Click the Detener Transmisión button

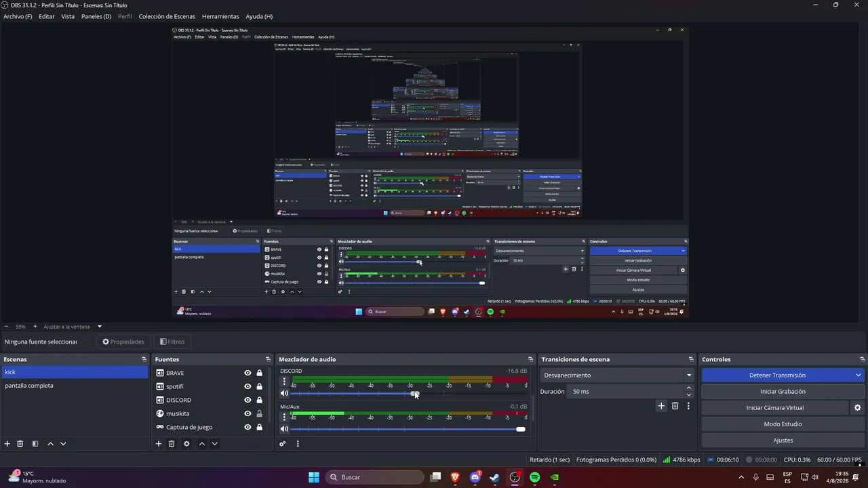coord(777,375)
